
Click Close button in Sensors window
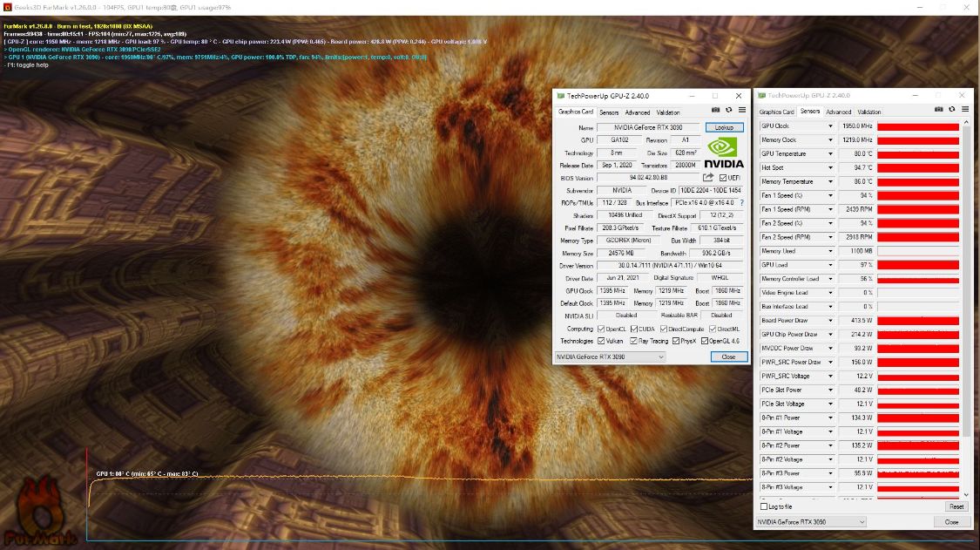[951, 522]
